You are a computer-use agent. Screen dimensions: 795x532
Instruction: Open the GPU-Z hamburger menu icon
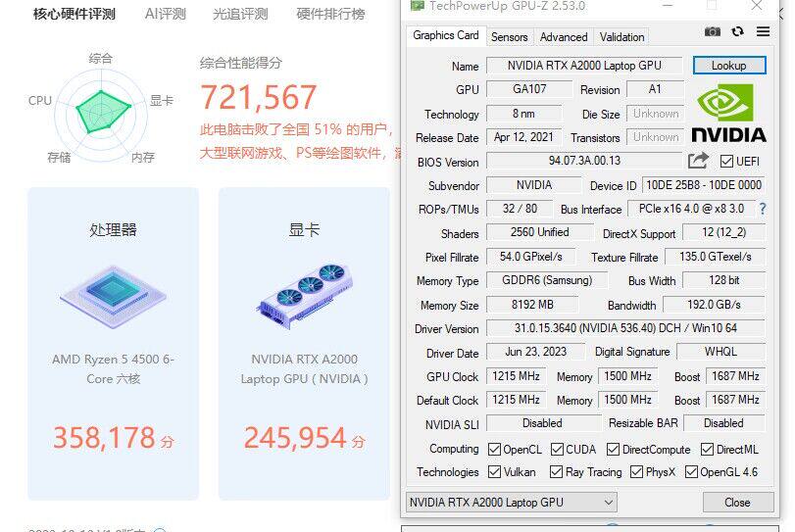click(x=763, y=31)
